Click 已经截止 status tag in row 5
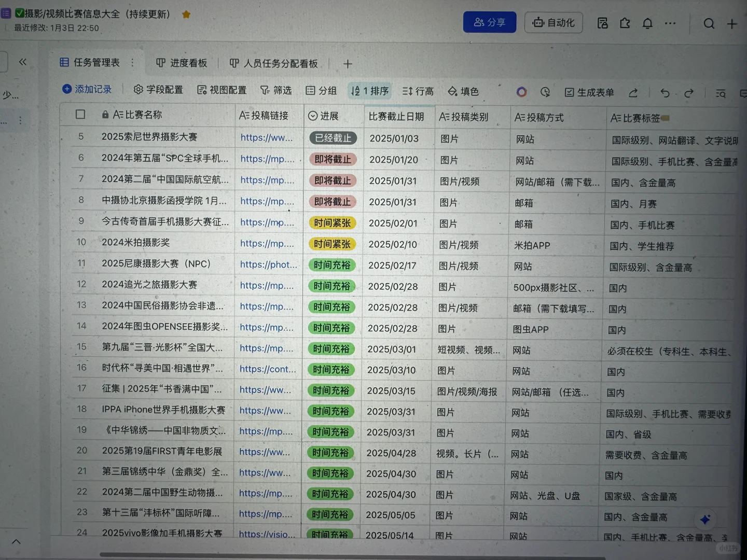This screenshot has width=747, height=560. point(333,138)
